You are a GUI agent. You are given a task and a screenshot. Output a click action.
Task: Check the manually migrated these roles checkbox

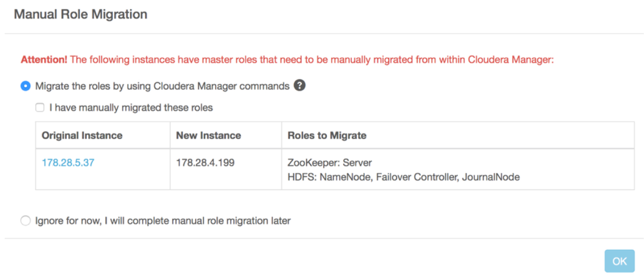(40, 108)
